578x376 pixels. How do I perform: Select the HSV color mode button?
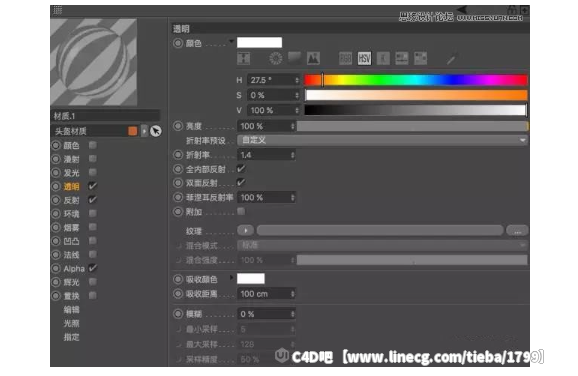[364, 58]
